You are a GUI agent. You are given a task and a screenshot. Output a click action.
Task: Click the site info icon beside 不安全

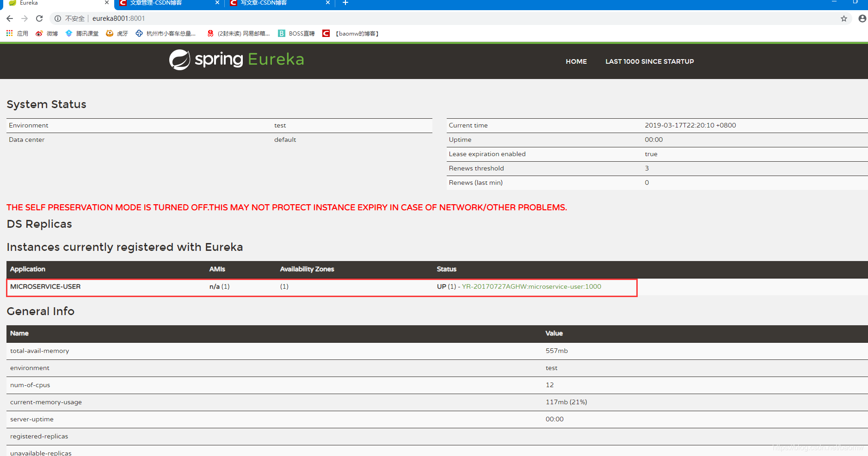tap(58, 18)
